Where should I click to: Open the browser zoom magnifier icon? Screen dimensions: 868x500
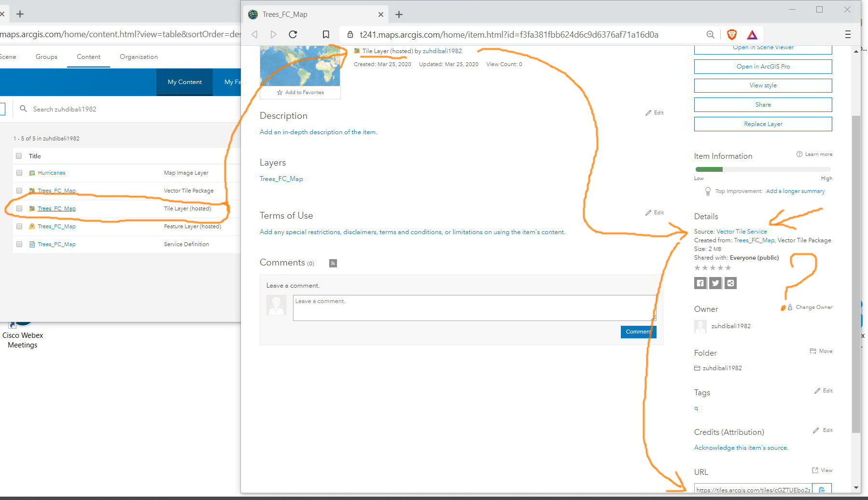tap(710, 34)
